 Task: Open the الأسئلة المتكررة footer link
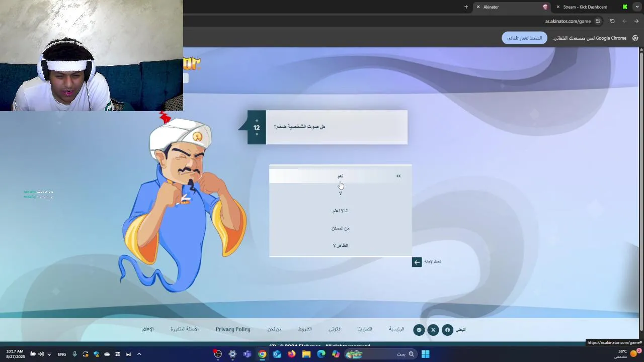click(185, 329)
